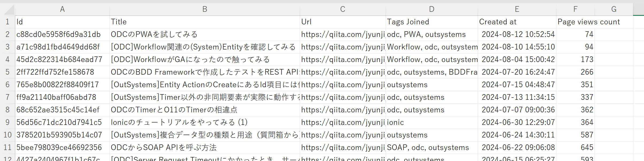Select cell with Id c88cd0e5958f6d9a31db
This screenshot has width=644, height=161.
click(x=62, y=34)
